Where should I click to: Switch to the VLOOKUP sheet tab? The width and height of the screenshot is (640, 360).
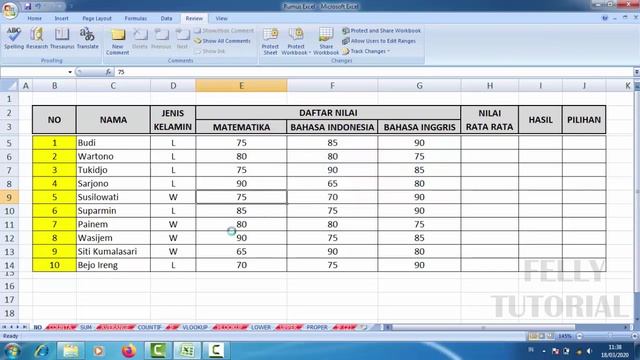[x=195, y=327]
